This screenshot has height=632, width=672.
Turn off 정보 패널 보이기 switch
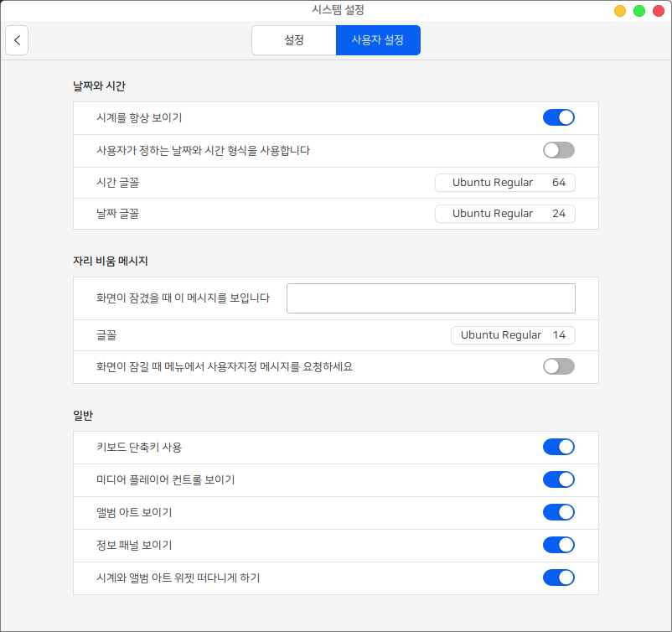(558, 545)
